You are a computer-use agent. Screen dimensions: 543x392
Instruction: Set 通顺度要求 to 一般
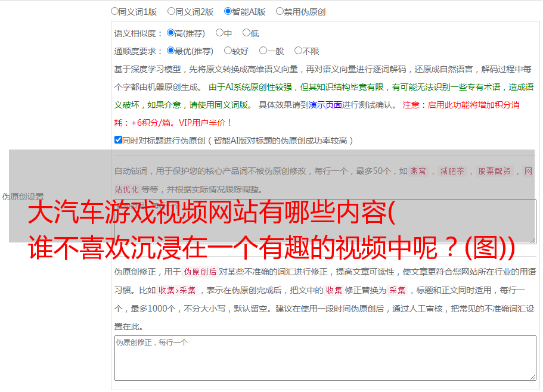263,51
